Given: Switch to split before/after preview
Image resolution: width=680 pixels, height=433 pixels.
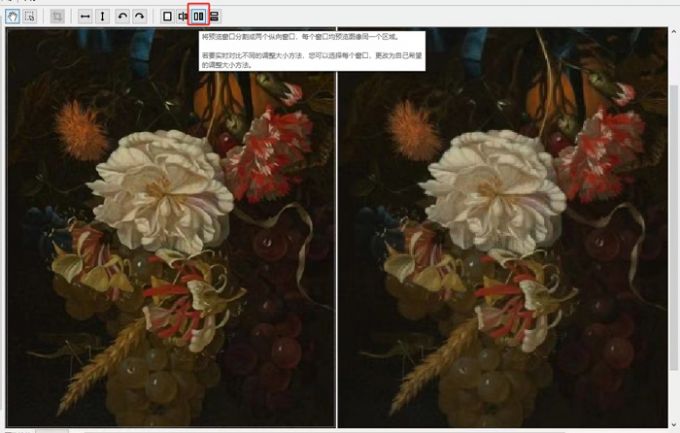Looking at the screenshot, I should coord(183,17).
